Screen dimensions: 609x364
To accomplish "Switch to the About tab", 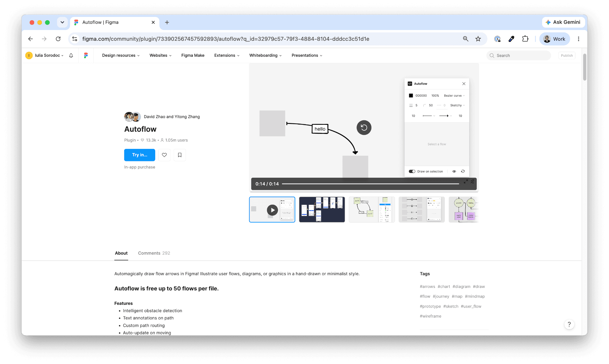I will pyautogui.click(x=121, y=253).
